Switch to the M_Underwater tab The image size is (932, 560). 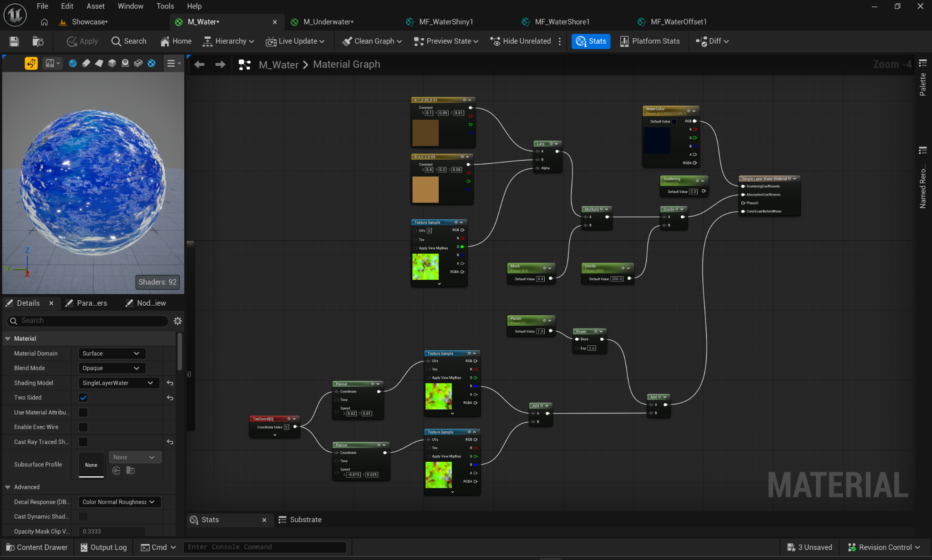pyautogui.click(x=328, y=22)
